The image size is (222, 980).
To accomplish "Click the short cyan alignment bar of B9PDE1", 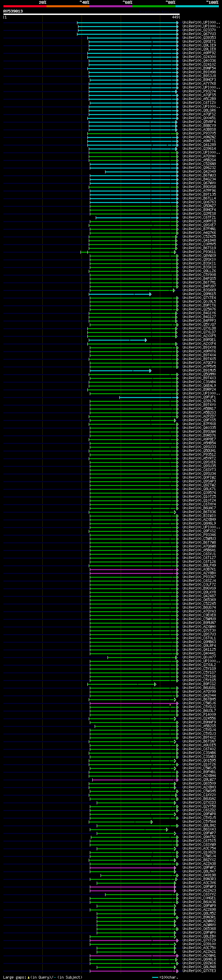I will coord(118,340).
